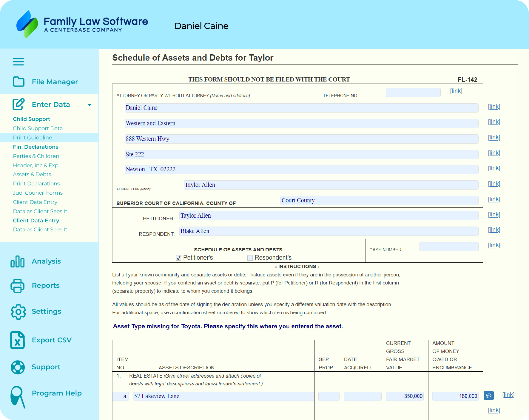
Task: Click the link next to Case Number
Action: point(494,245)
